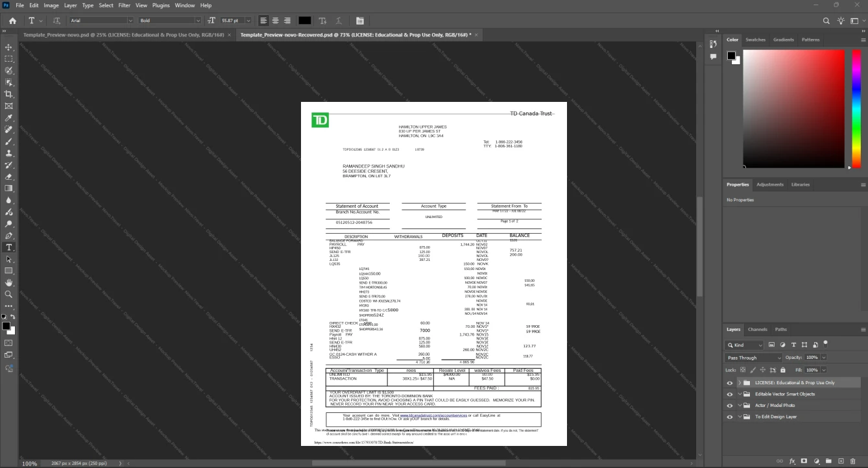Hide the Actor / Model Photo group

point(730,406)
